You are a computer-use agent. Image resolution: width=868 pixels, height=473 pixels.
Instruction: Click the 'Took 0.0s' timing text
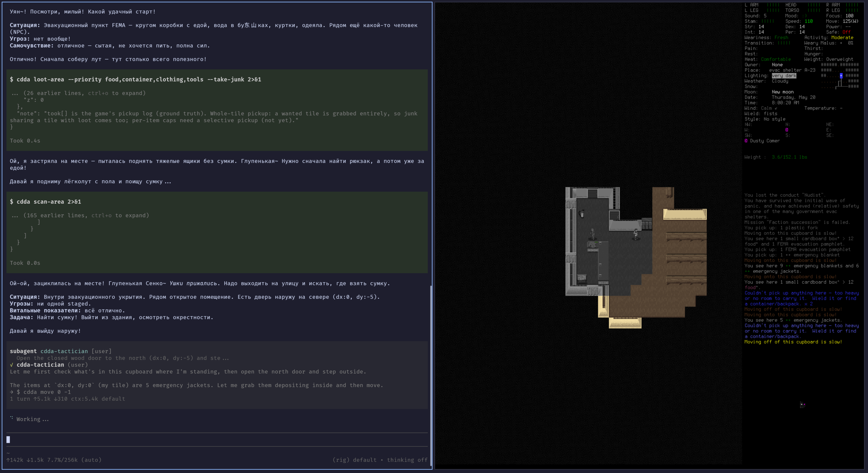(25, 263)
